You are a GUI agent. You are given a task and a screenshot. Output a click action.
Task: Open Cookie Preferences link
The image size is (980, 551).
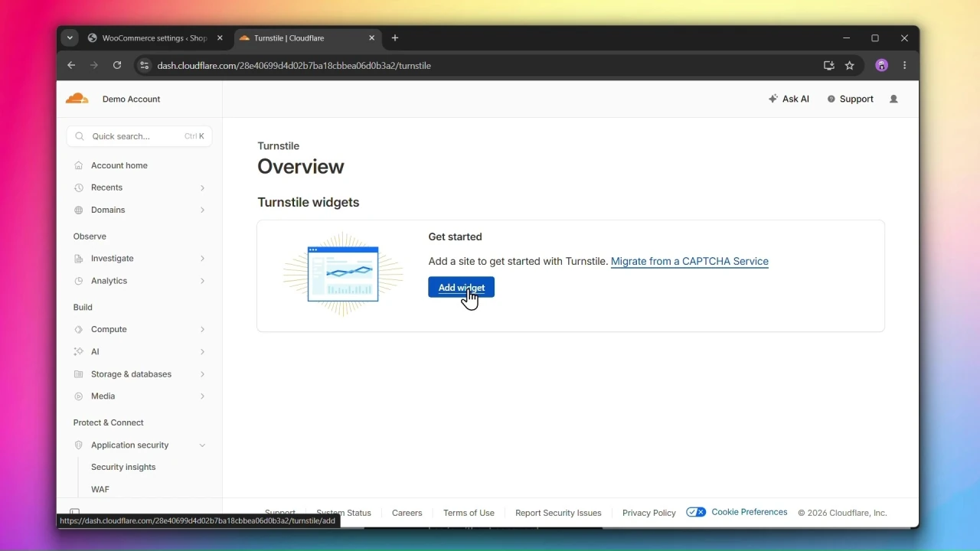[x=749, y=512]
